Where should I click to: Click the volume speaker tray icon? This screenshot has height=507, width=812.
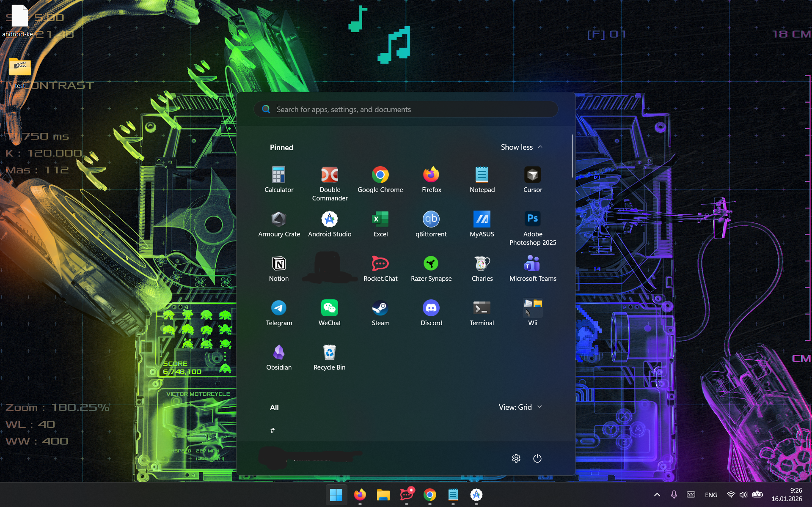coord(743,495)
